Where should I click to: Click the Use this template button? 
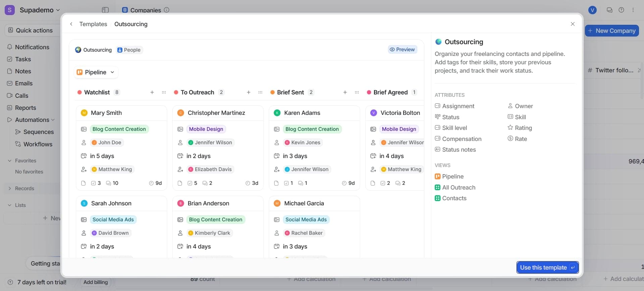[x=547, y=268]
